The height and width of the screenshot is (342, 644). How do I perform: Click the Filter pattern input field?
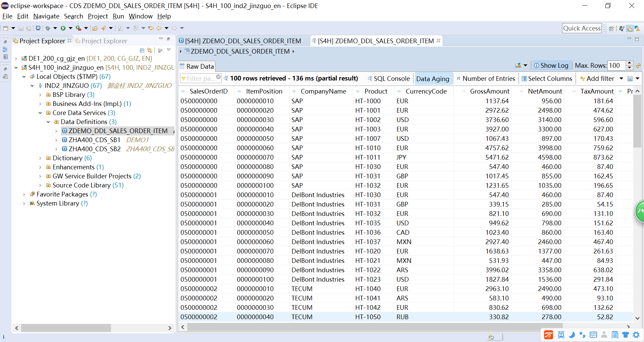[201, 78]
